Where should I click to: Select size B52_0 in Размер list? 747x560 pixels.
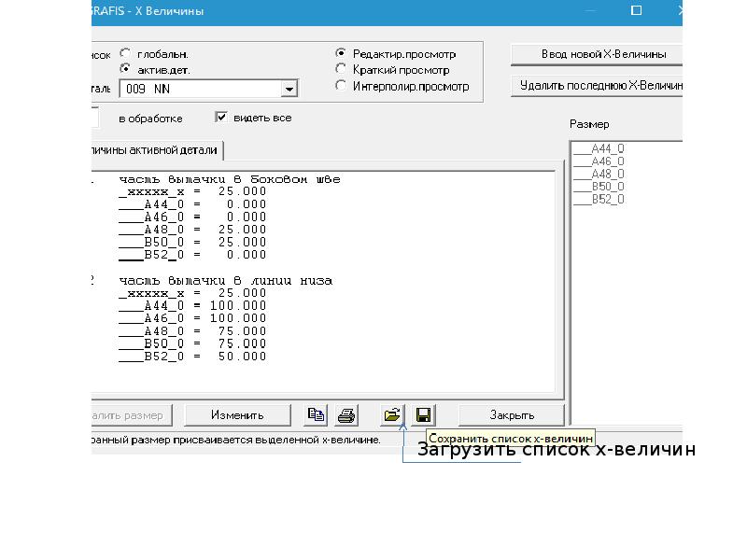click(x=599, y=199)
